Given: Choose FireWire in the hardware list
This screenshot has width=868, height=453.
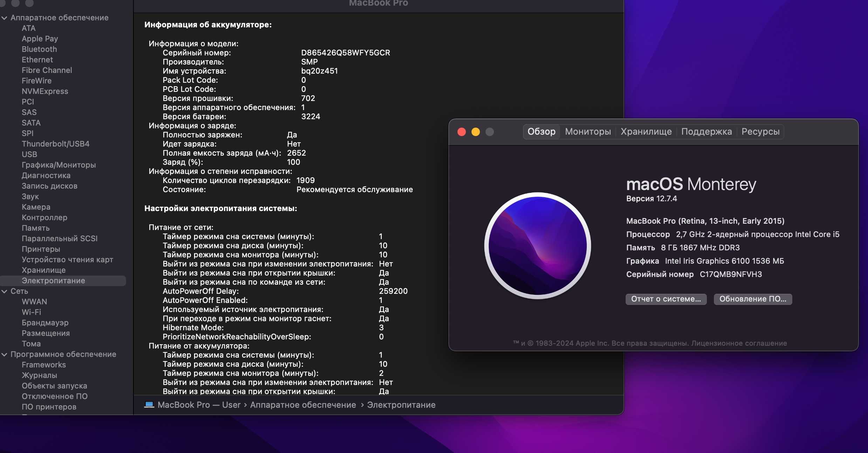Looking at the screenshot, I should tap(36, 81).
